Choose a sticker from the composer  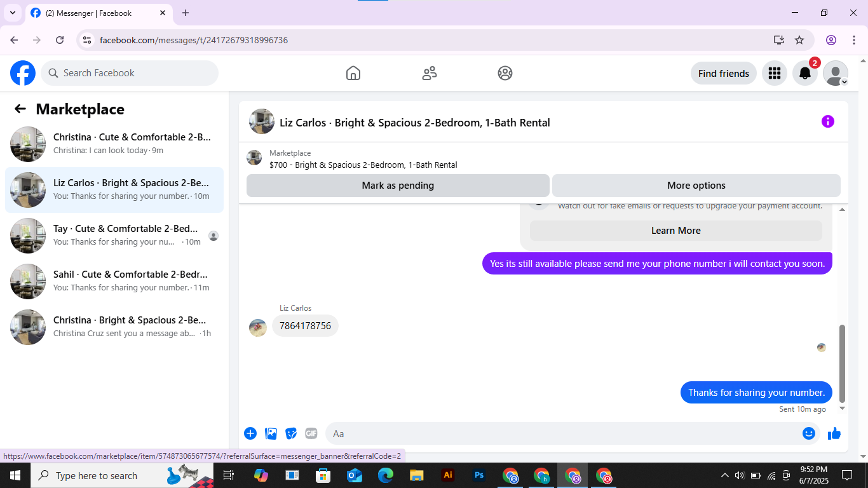(x=291, y=433)
